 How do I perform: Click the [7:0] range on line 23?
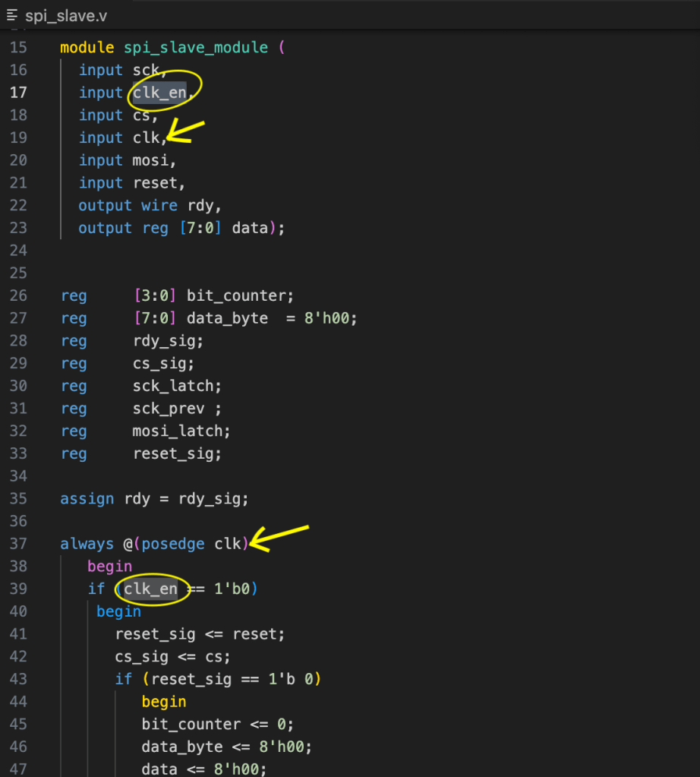pos(201,229)
